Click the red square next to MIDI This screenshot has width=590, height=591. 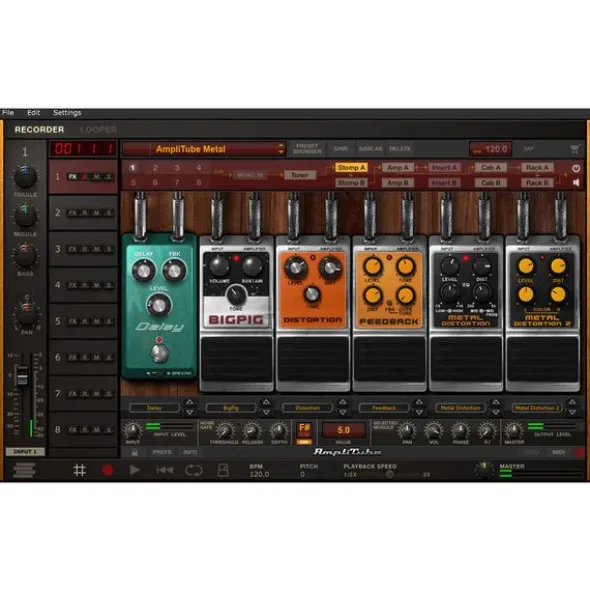pos(581,452)
